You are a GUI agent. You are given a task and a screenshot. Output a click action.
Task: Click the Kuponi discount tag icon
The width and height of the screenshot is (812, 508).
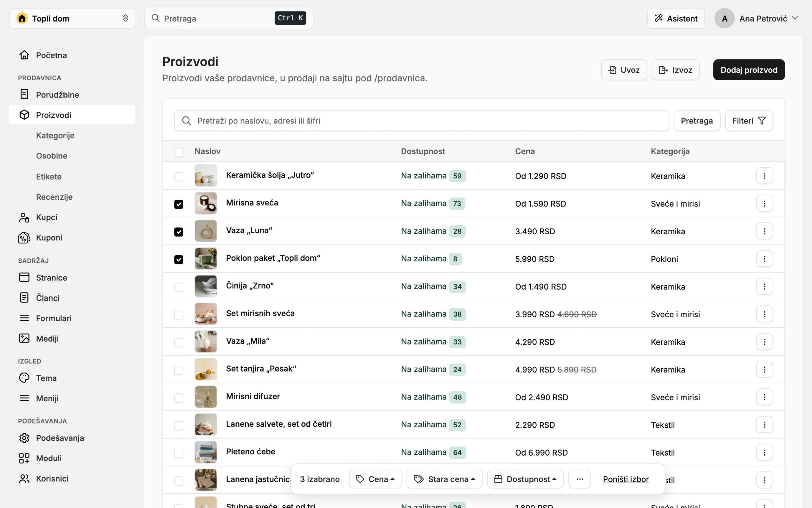click(x=24, y=237)
